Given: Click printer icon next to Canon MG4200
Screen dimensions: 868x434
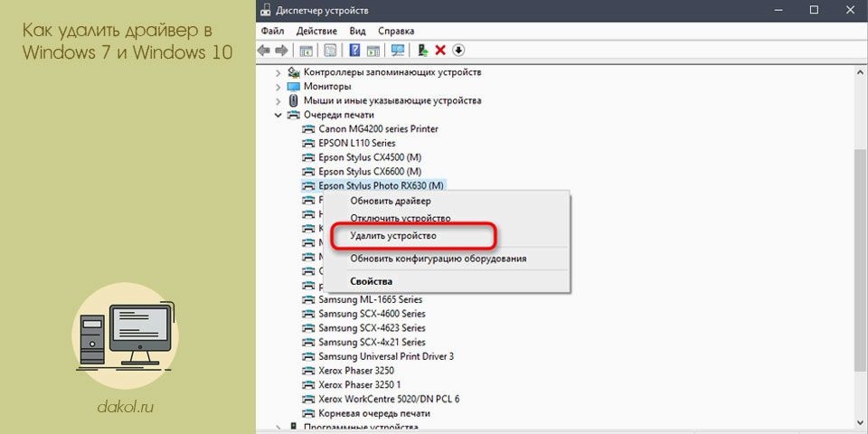Looking at the screenshot, I should tap(307, 129).
